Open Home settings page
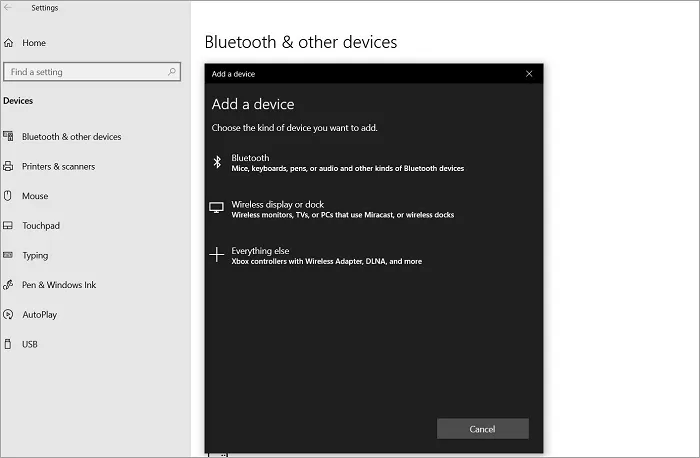 pos(34,43)
